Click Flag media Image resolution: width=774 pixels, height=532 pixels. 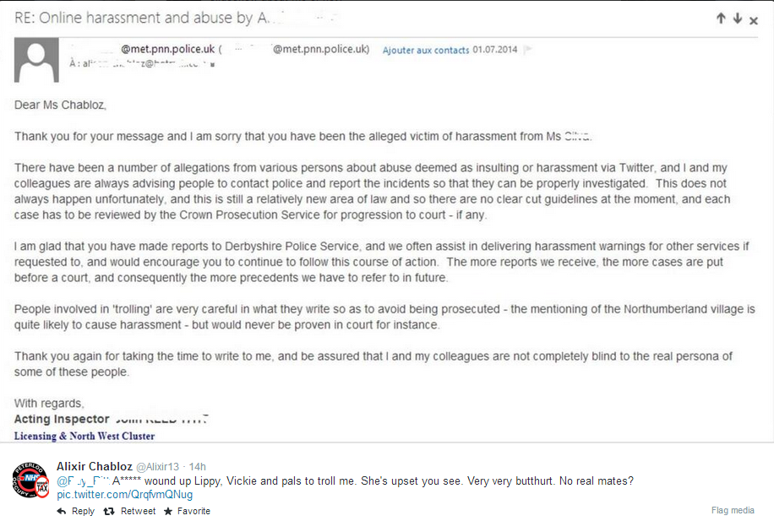pyautogui.click(x=733, y=510)
